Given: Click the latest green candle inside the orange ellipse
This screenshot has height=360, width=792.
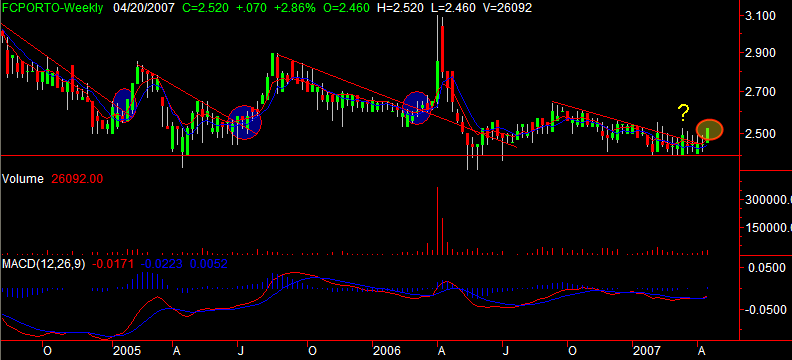Looking at the screenshot, I should click(708, 135).
